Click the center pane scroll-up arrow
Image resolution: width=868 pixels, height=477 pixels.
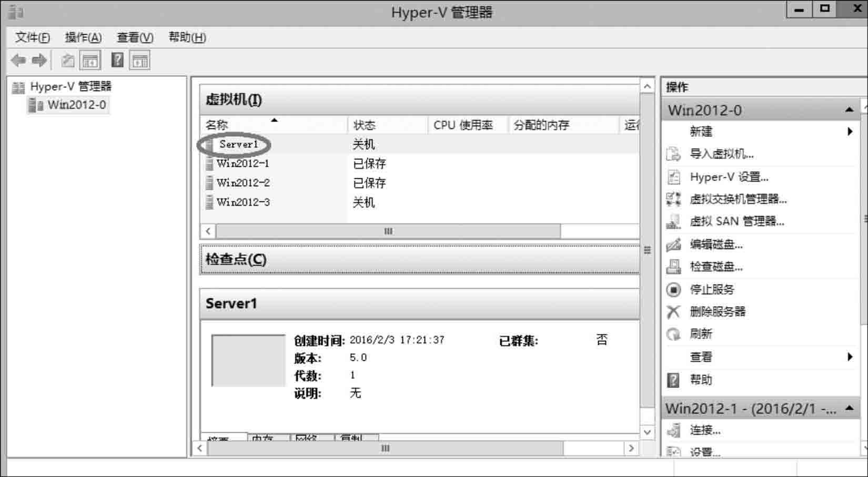tap(648, 86)
